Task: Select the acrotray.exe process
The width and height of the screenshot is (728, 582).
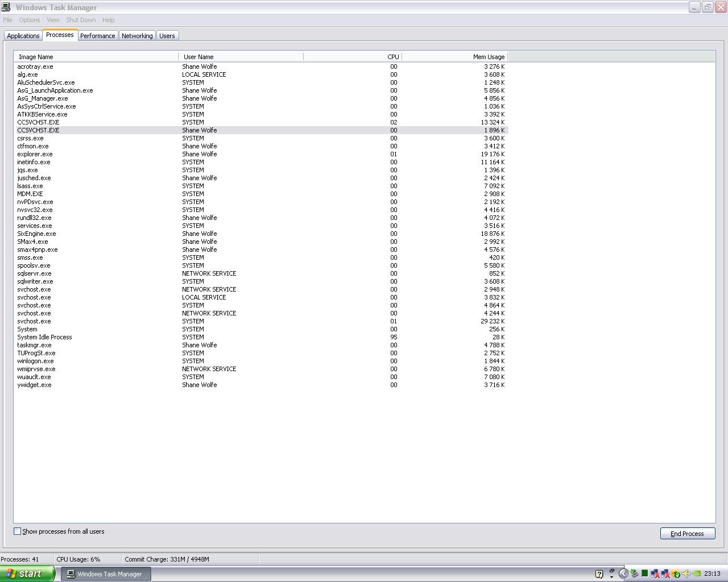Action: pyautogui.click(x=261, y=66)
